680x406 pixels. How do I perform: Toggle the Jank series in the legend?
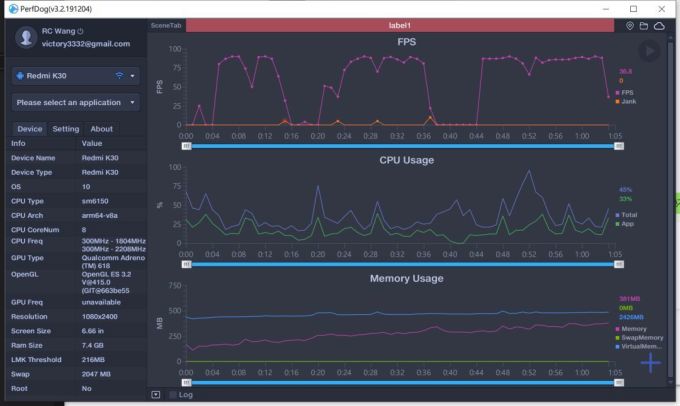[626, 102]
